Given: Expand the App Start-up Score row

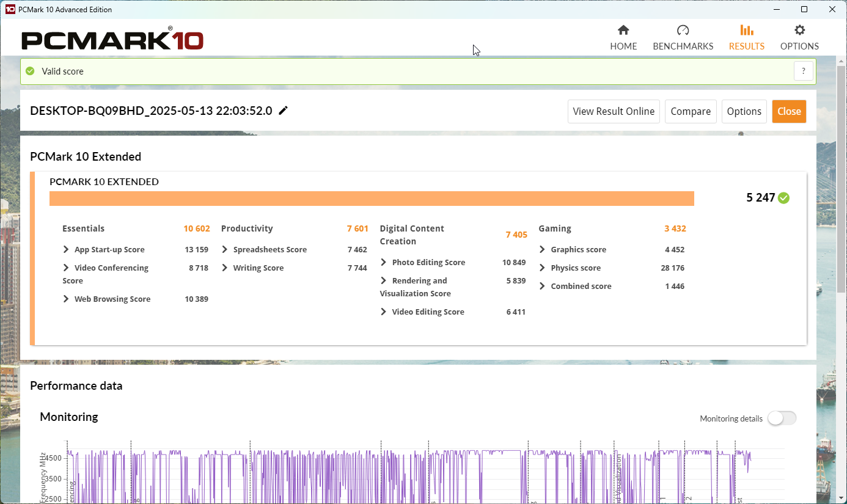Looking at the screenshot, I should (66, 249).
